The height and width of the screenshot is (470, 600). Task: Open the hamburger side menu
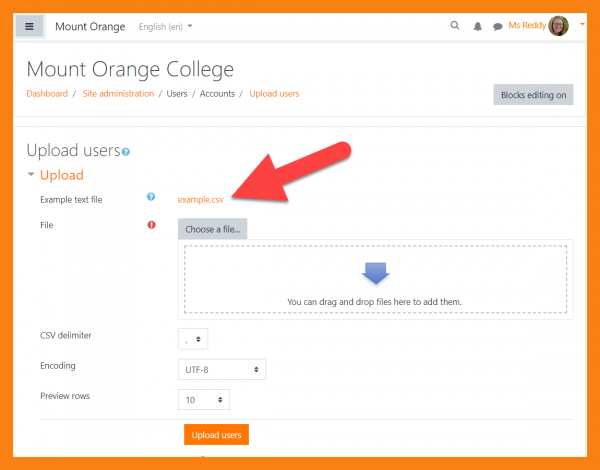29,26
